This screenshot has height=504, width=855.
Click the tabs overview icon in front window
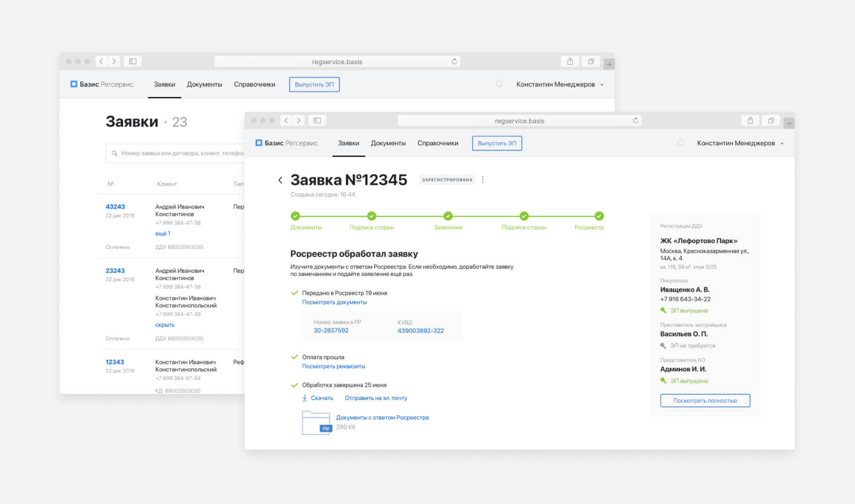[771, 121]
